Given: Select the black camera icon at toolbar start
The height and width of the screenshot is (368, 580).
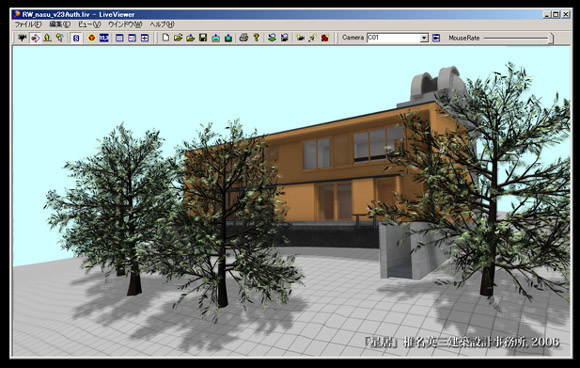Looking at the screenshot, I should coord(22,38).
